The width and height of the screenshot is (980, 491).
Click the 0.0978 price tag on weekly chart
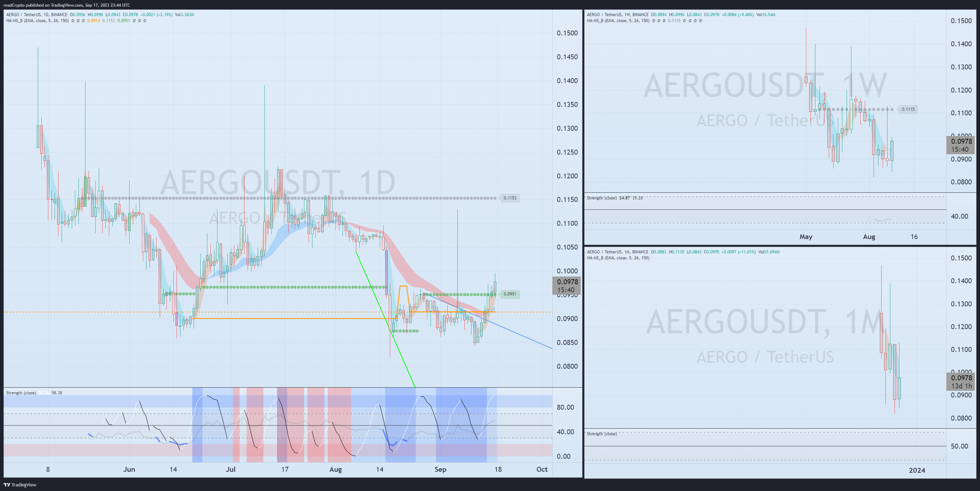(961, 145)
